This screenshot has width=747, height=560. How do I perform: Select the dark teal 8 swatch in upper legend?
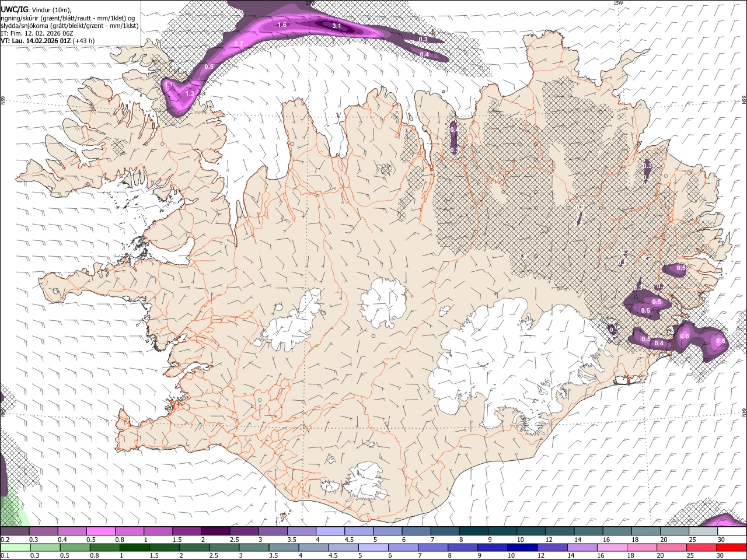tap(473, 531)
